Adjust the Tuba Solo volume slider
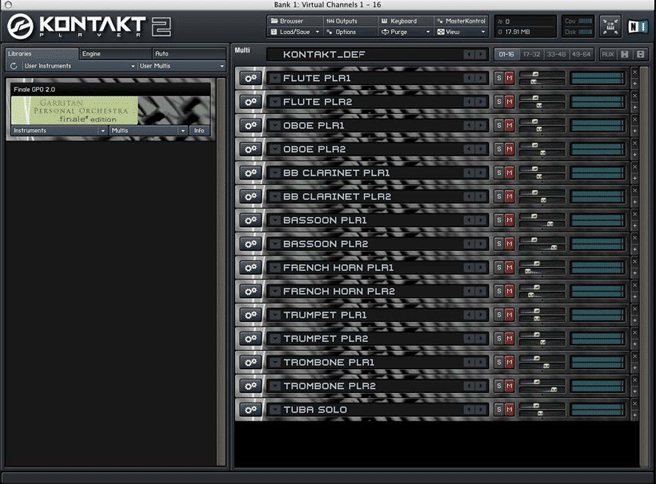This screenshot has height=484, width=656. pyautogui.click(x=542, y=406)
